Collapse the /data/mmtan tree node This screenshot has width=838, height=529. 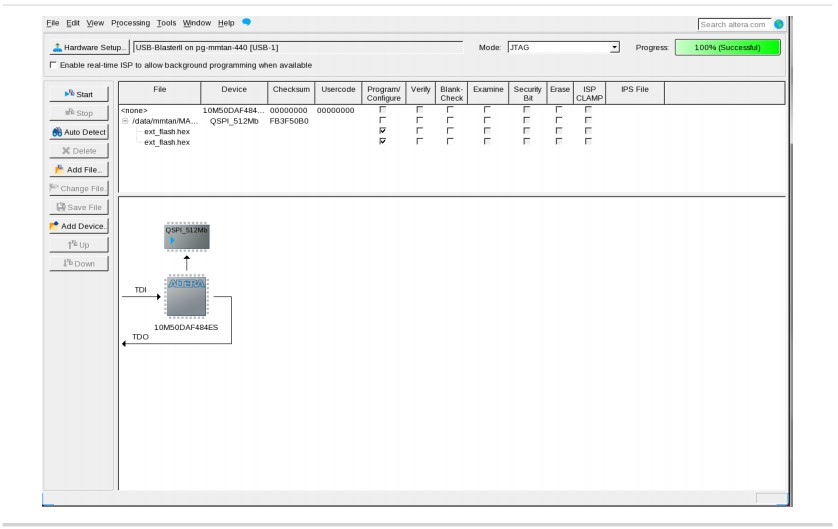point(125,121)
